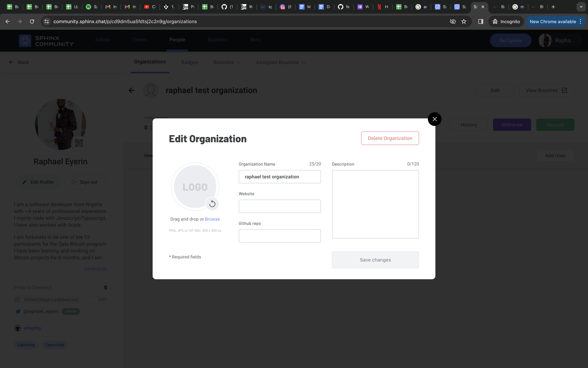The width and height of the screenshot is (588, 368).
Task: Go back using browser back arrow
Action: [7, 21]
